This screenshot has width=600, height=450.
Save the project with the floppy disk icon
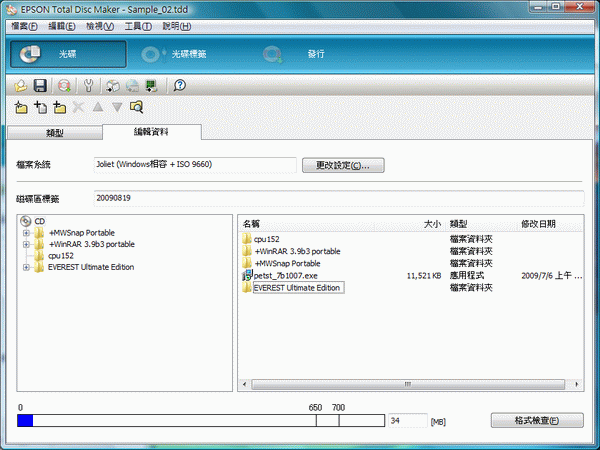click(40, 86)
